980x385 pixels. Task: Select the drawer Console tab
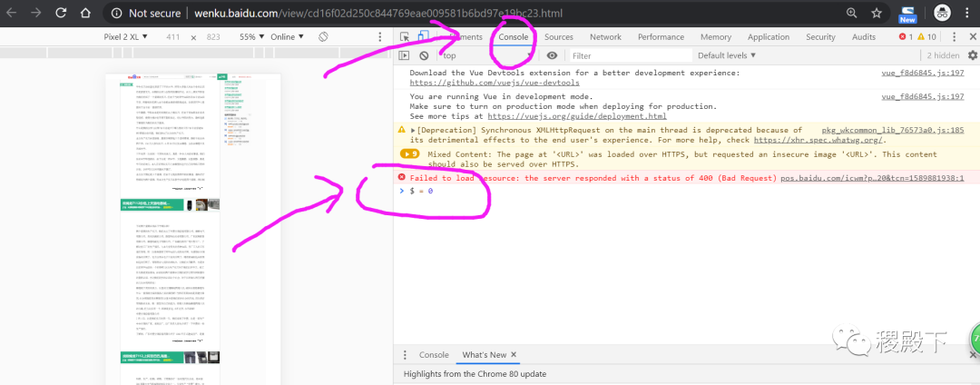(434, 355)
